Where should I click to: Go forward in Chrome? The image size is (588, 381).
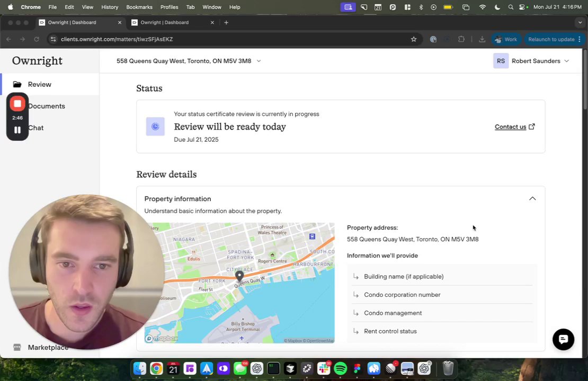click(22, 39)
